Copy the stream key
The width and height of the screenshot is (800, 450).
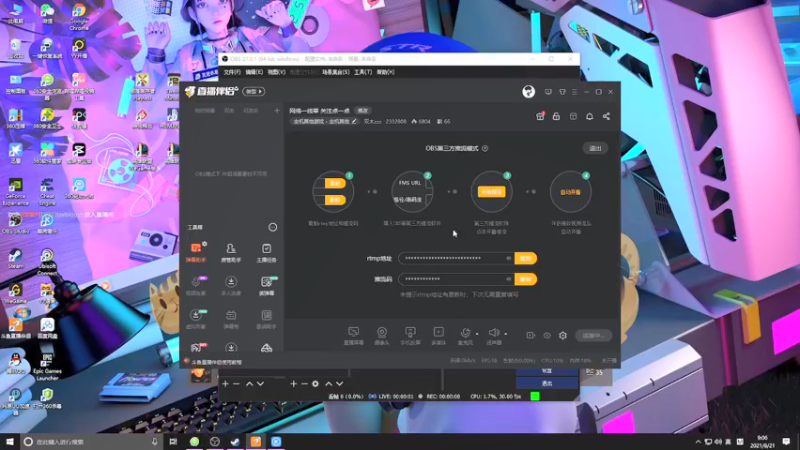(x=526, y=279)
